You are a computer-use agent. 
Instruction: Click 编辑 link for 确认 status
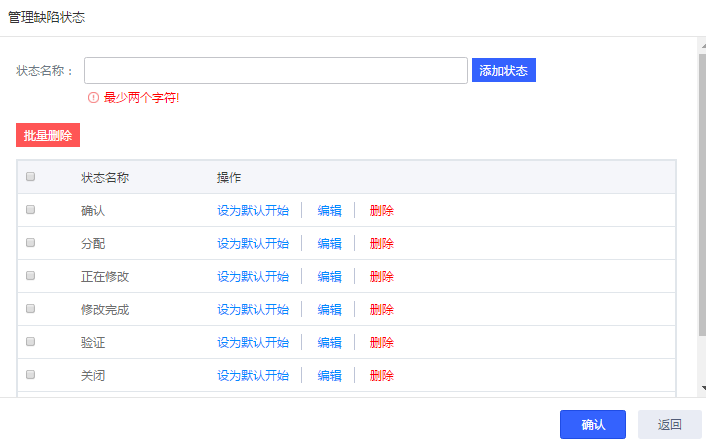(x=329, y=210)
